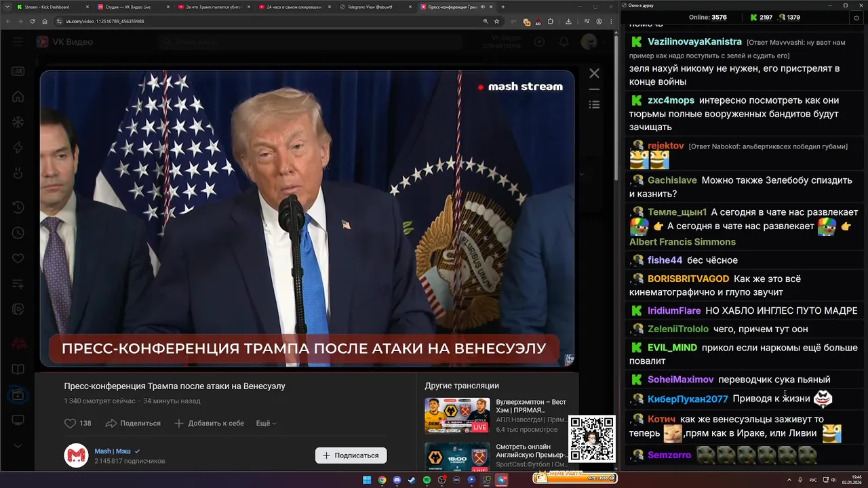Viewport: 868px width, 488px height.
Task: Expand the sidebar chevron at bottom
Action: (x=18, y=445)
